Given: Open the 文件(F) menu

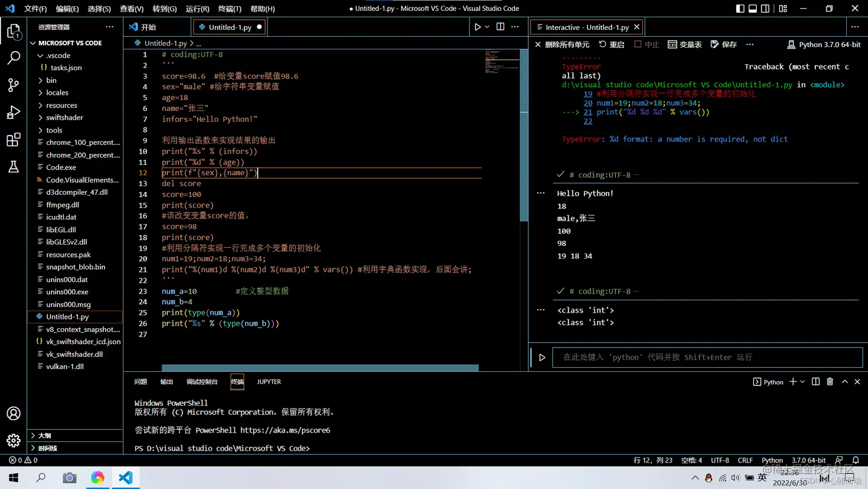Looking at the screenshot, I should [36, 9].
